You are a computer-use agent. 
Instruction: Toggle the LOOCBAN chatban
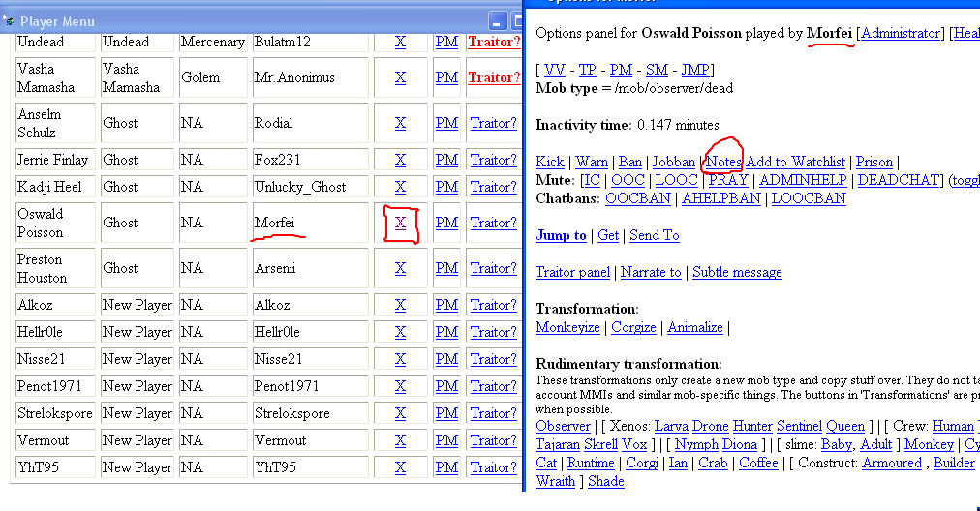pos(809,198)
